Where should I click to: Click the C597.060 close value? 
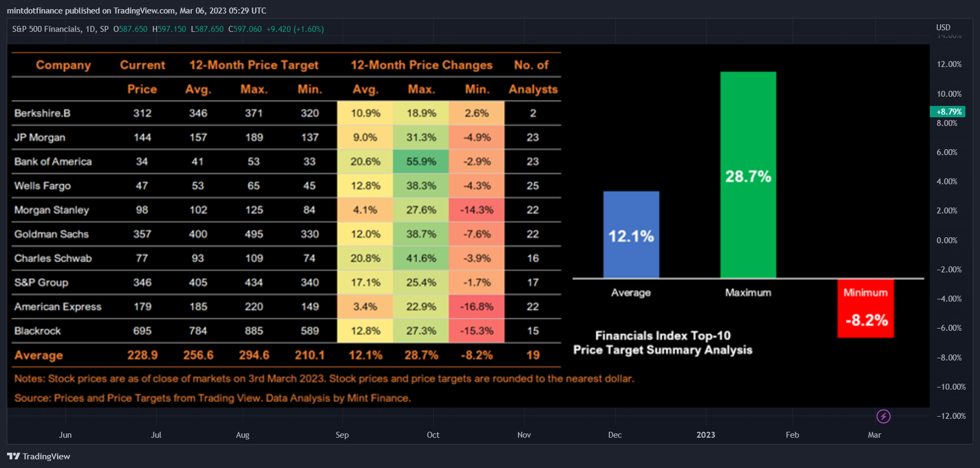click(245, 29)
